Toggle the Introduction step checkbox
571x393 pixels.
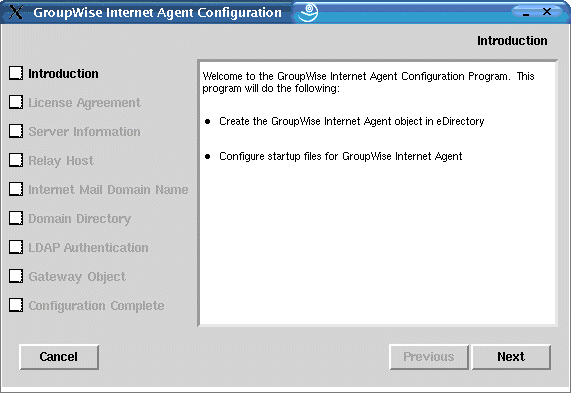coord(16,73)
